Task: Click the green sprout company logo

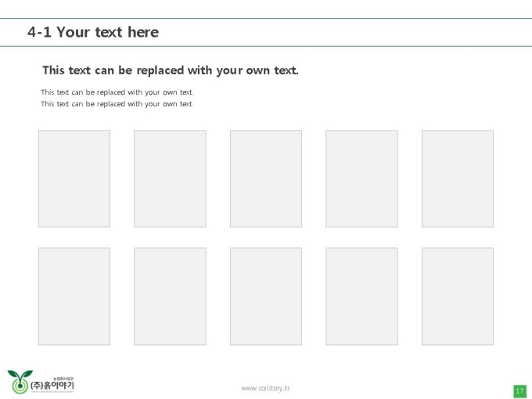Action: point(20,382)
